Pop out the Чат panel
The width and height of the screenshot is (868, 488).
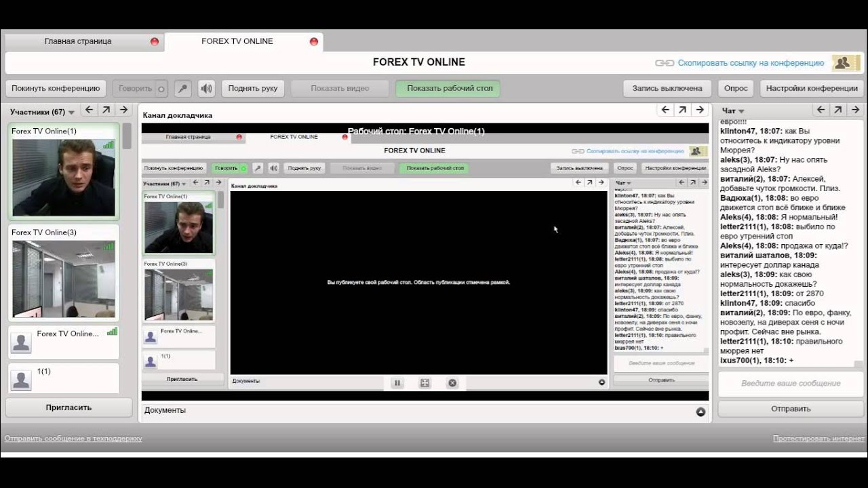coord(838,110)
